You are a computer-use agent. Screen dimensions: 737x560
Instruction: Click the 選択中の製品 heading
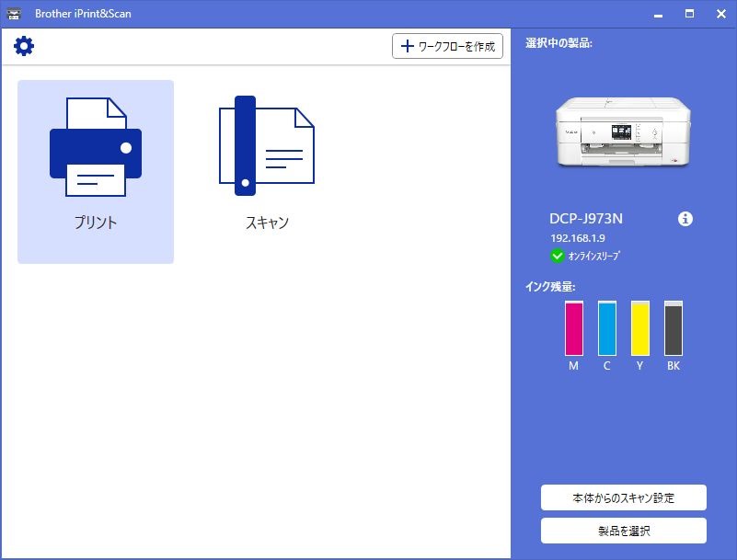click(559, 43)
